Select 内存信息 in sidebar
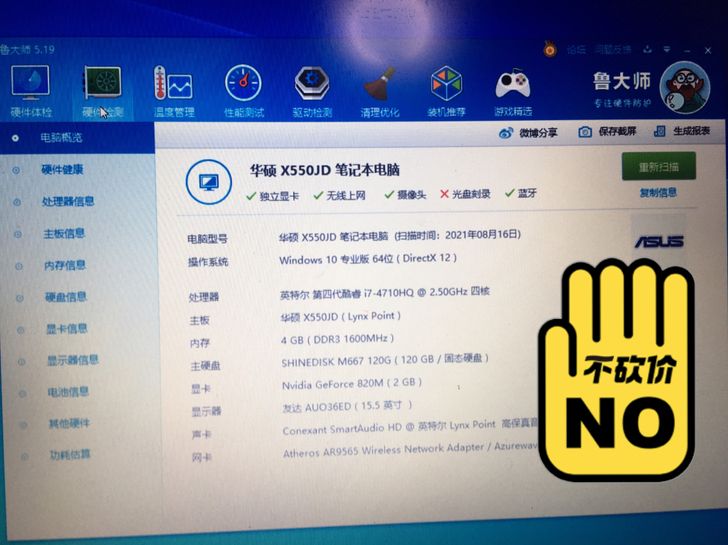 point(65,265)
